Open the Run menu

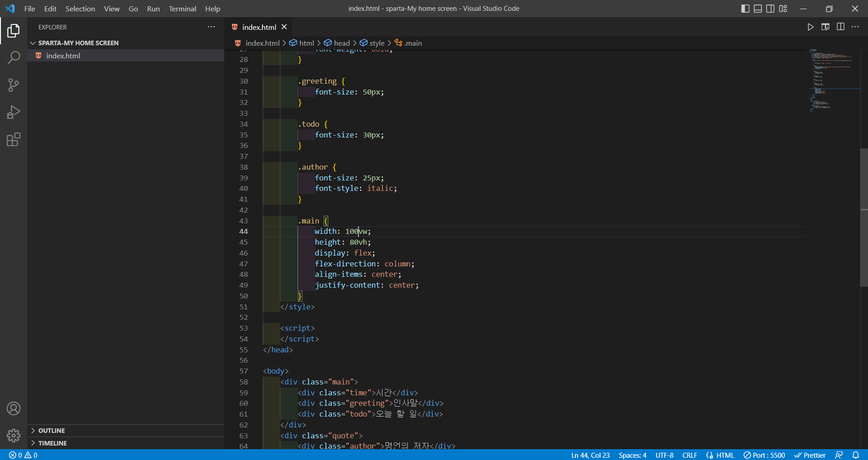click(153, 9)
